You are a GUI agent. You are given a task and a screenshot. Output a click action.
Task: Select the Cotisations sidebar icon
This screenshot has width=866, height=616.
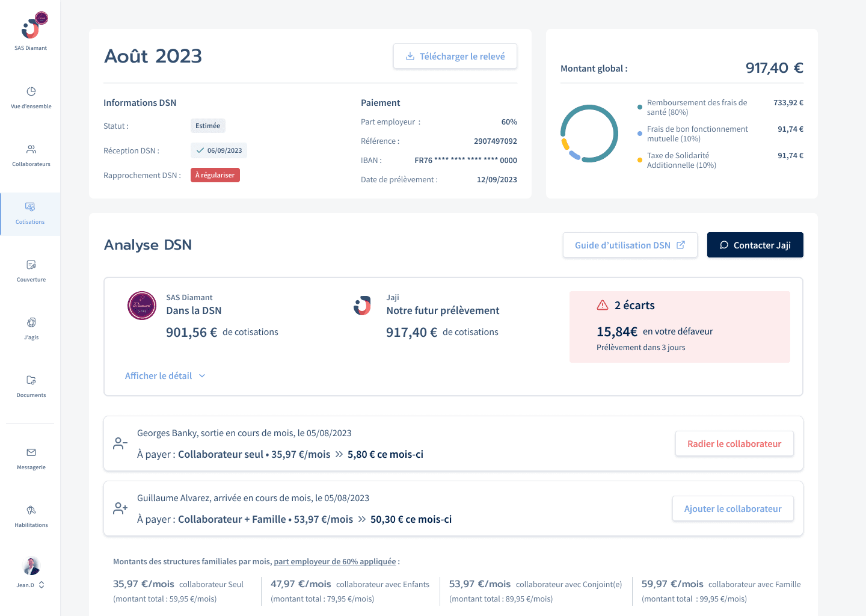coord(30,207)
